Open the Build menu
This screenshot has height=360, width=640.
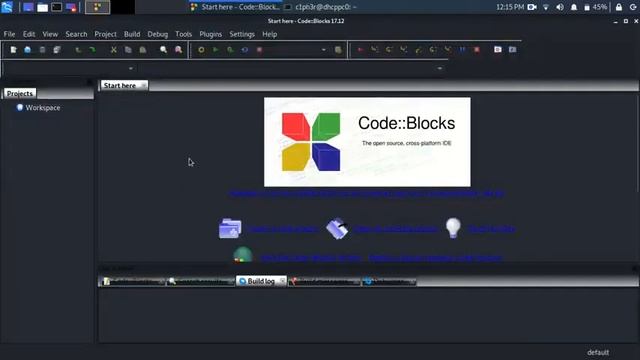tap(132, 34)
